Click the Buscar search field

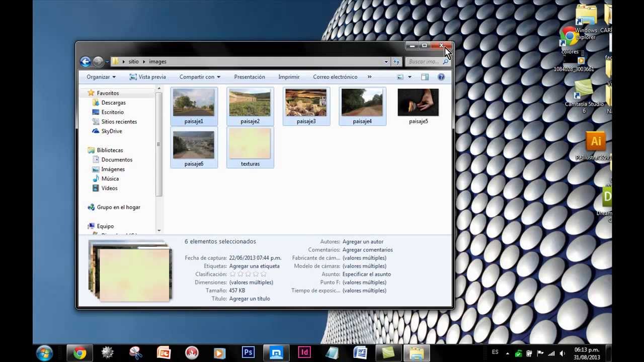(x=428, y=61)
